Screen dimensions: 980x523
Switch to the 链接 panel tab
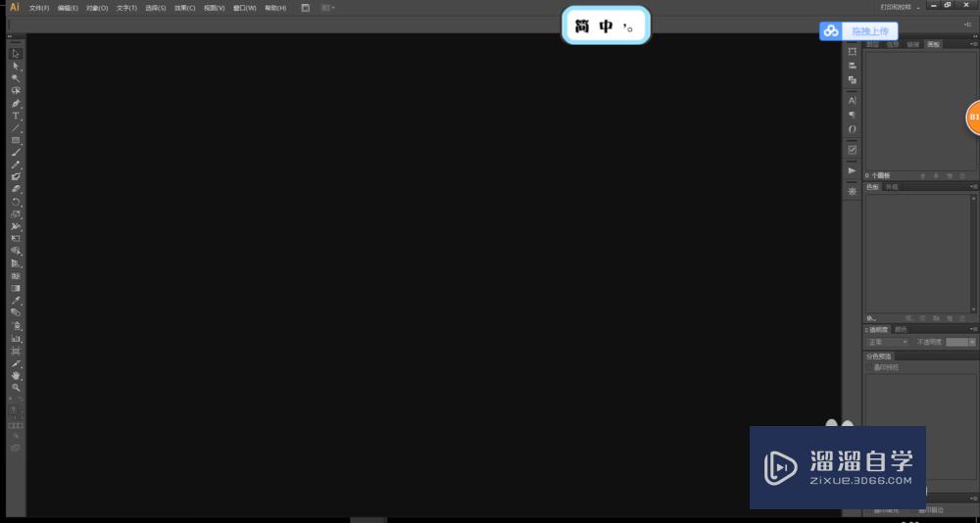point(913,44)
